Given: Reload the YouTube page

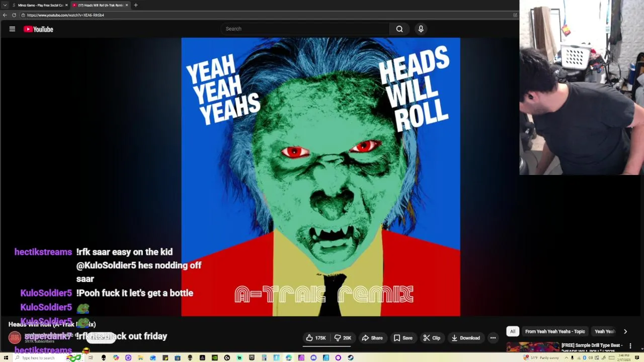Looking at the screenshot, I should [x=14, y=15].
